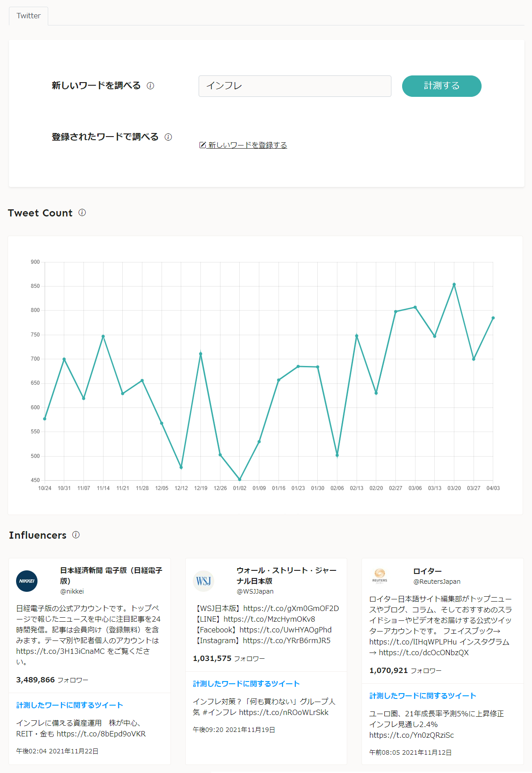Click the 1,070,921 フォロワー count
Viewport: 532px width, 773px height.
(x=405, y=670)
